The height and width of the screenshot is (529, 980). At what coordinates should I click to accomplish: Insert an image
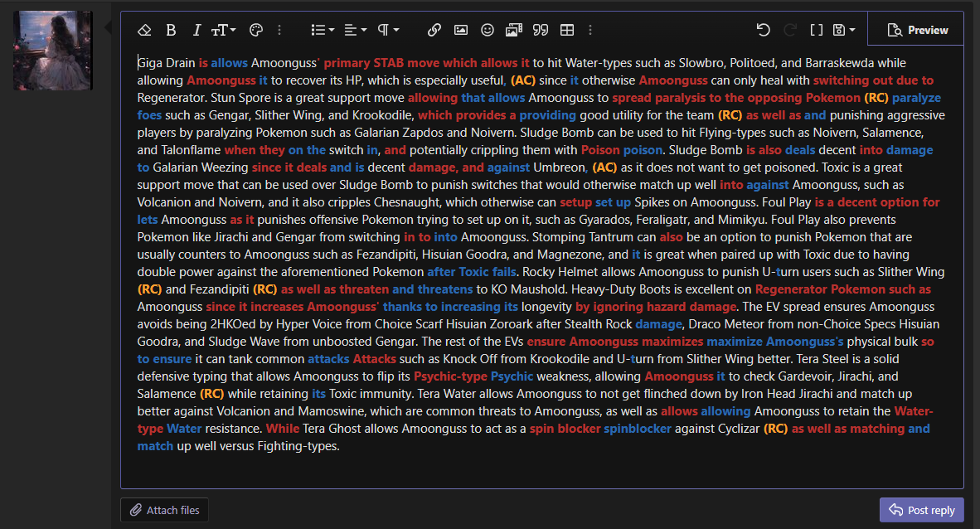coord(461,30)
